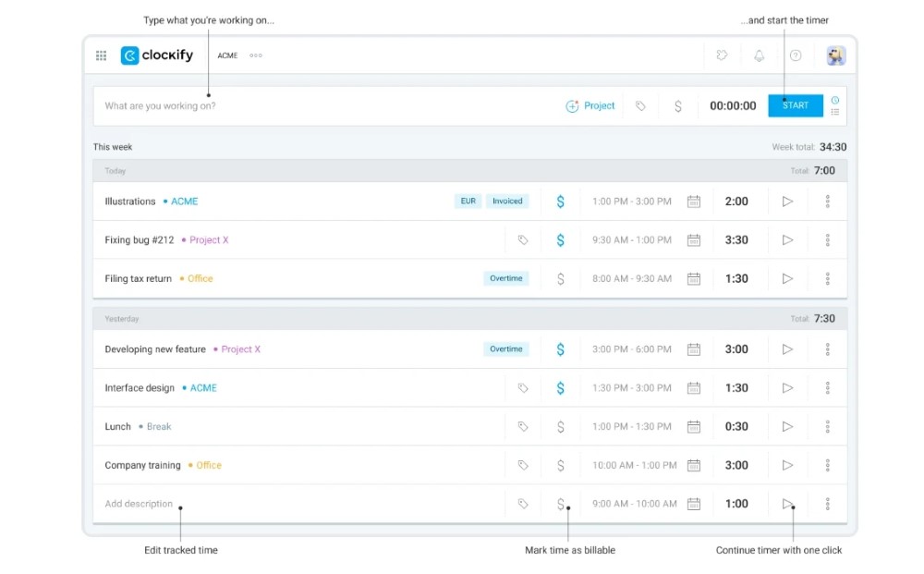This screenshot has height=574, width=924.
Task: Switch to manual mode list icon
Action: point(835,113)
